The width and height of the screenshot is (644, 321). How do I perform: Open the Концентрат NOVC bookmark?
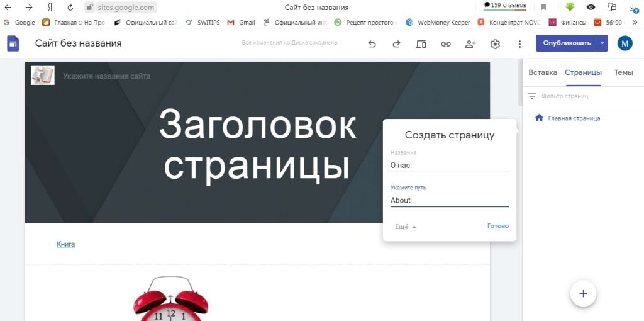[509, 23]
